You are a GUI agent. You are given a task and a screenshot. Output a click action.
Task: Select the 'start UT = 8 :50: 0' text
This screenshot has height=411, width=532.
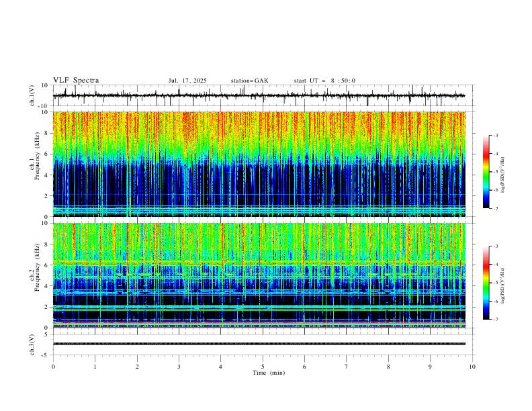324,81
